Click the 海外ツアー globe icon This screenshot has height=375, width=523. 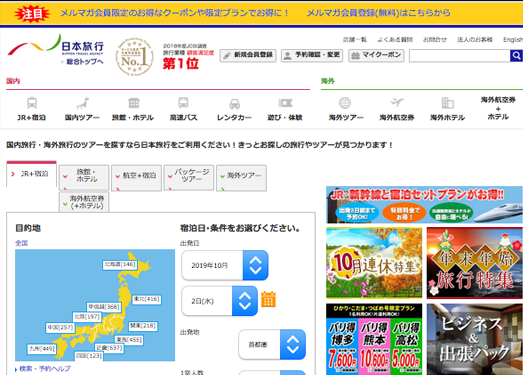pyautogui.click(x=345, y=103)
